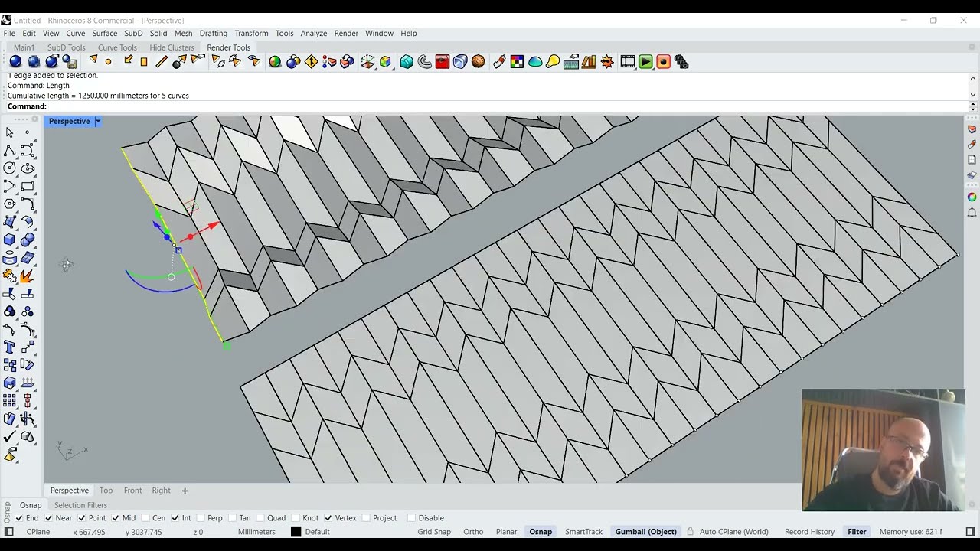The height and width of the screenshot is (551, 980).
Task: Switch to the Top viewport tab
Action: [x=106, y=491]
